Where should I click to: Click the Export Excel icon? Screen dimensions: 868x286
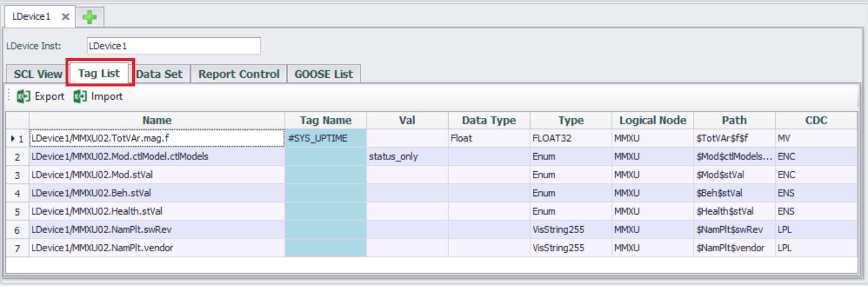24,96
